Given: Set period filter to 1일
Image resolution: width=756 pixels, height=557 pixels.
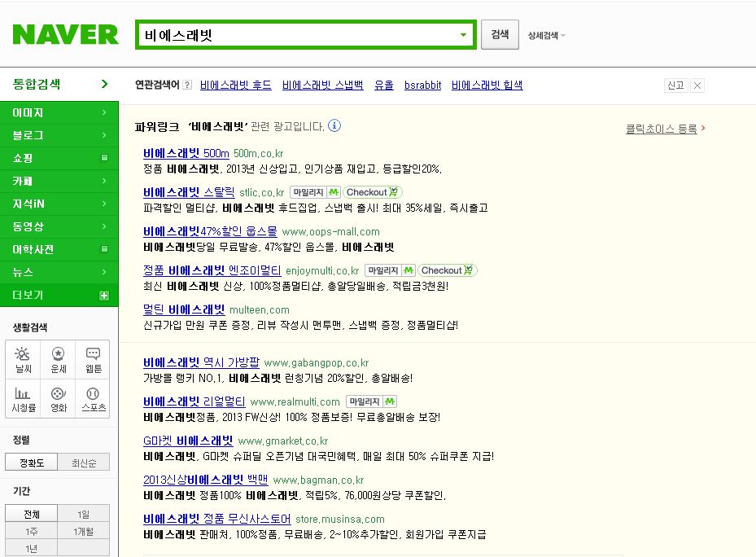Looking at the screenshot, I should (84, 514).
